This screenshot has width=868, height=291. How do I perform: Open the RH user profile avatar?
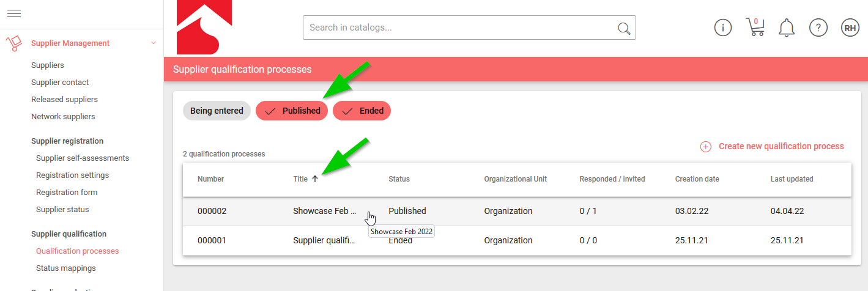(850, 28)
